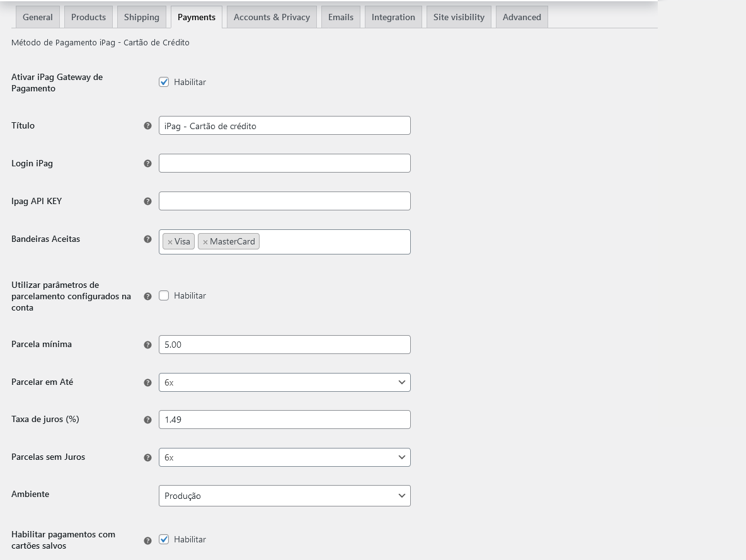
Task: Open the Integration tab
Action: click(393, 17)
